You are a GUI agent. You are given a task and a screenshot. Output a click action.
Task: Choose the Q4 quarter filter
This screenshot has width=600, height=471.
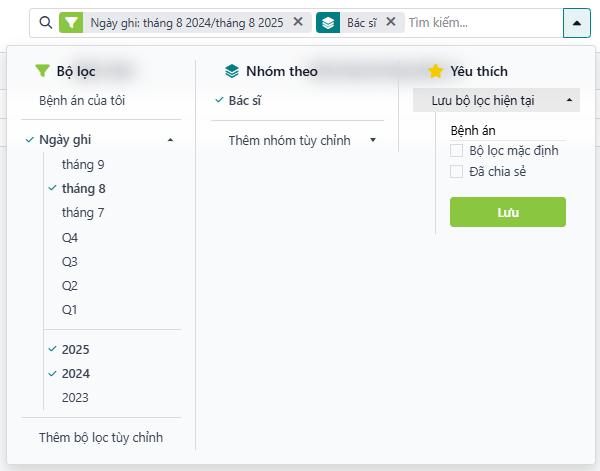coord(70,237)
